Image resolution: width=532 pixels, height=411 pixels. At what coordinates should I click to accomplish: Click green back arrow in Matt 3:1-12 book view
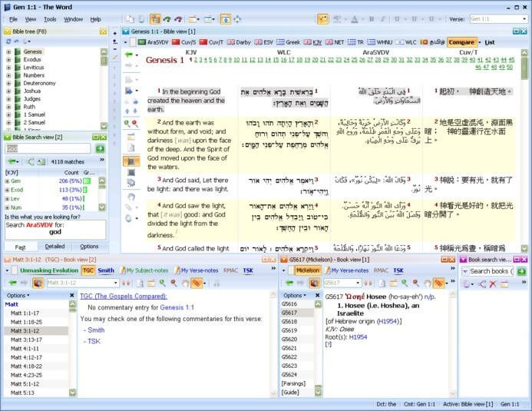pos(13,283)
